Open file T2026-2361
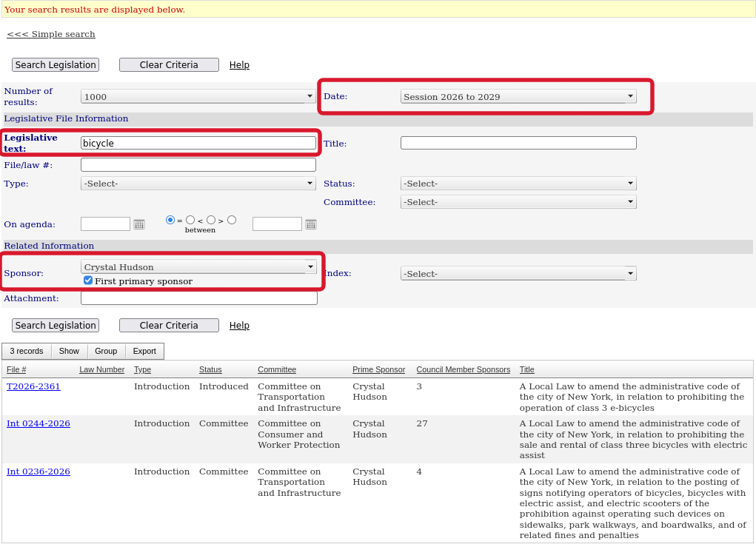Viewport: 756px width, 547px height. coord(33,386)
